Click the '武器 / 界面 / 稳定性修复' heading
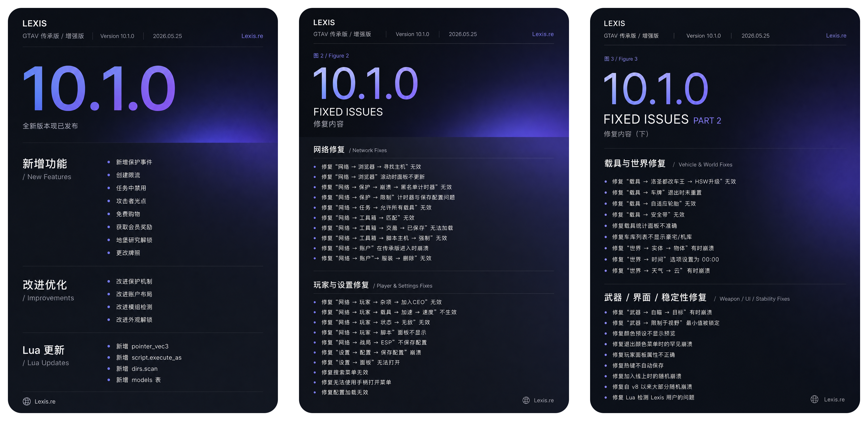The image size is (868, 421). coord(655,297)
